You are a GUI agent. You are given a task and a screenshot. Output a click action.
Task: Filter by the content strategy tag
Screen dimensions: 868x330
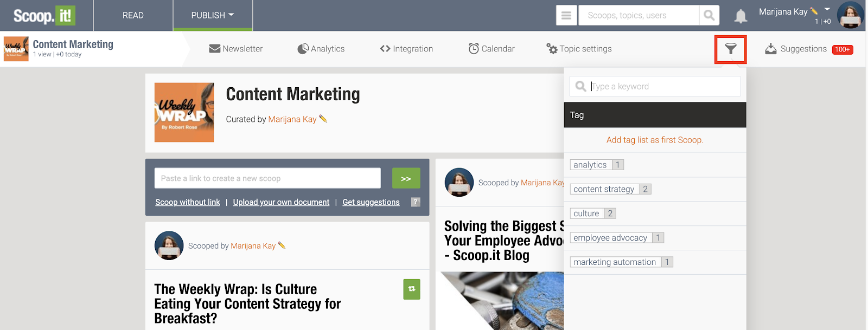(610, 189)
